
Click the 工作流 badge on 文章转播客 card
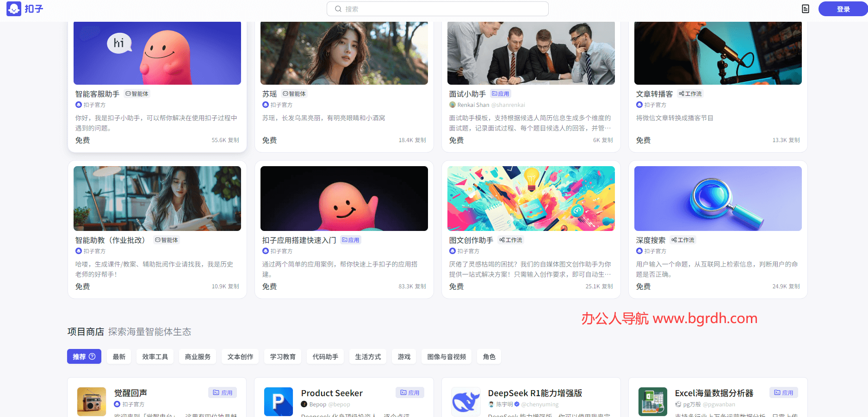[690, 93]
